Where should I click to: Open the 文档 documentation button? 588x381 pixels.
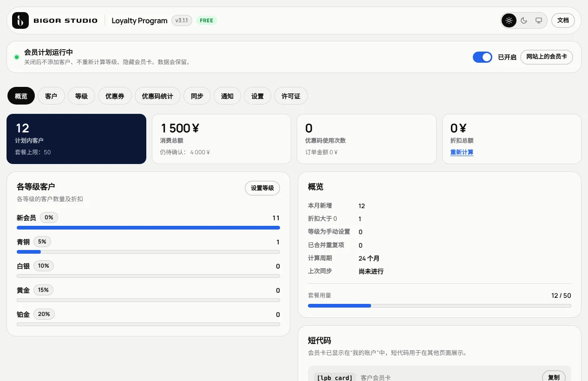coord(563,20)
